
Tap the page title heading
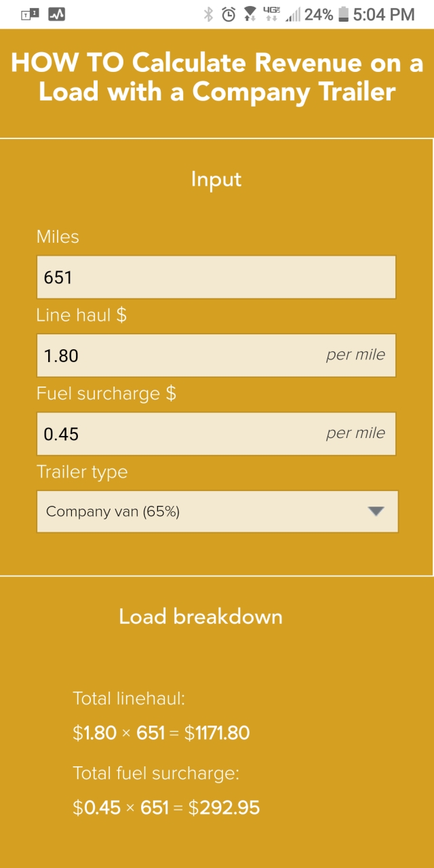[x=217, y=77]
